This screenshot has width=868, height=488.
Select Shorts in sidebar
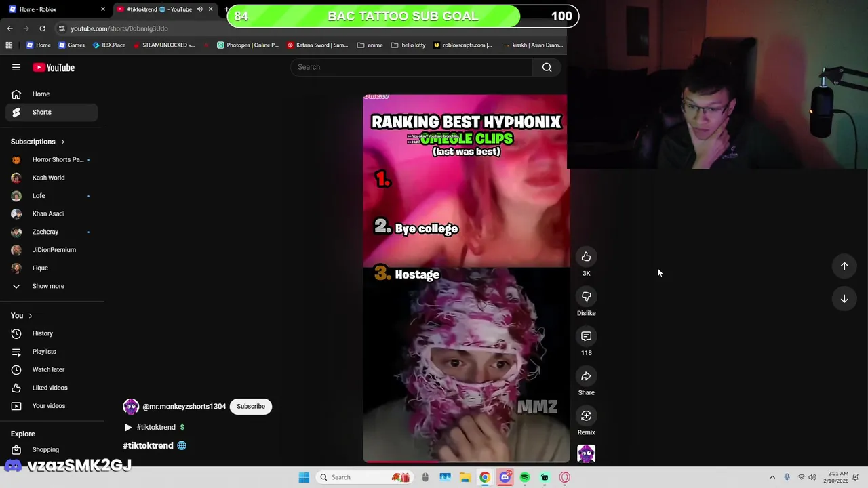pyautogui.click(x=52, y=112)
